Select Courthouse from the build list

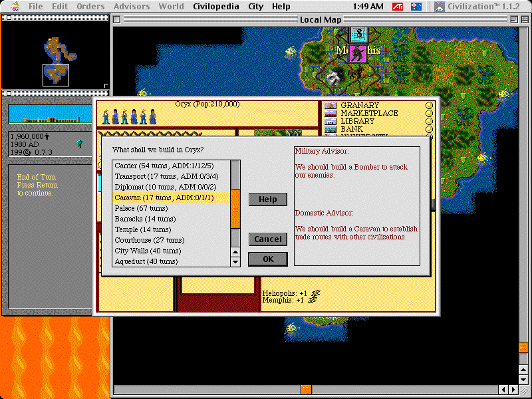pos(172,240)
